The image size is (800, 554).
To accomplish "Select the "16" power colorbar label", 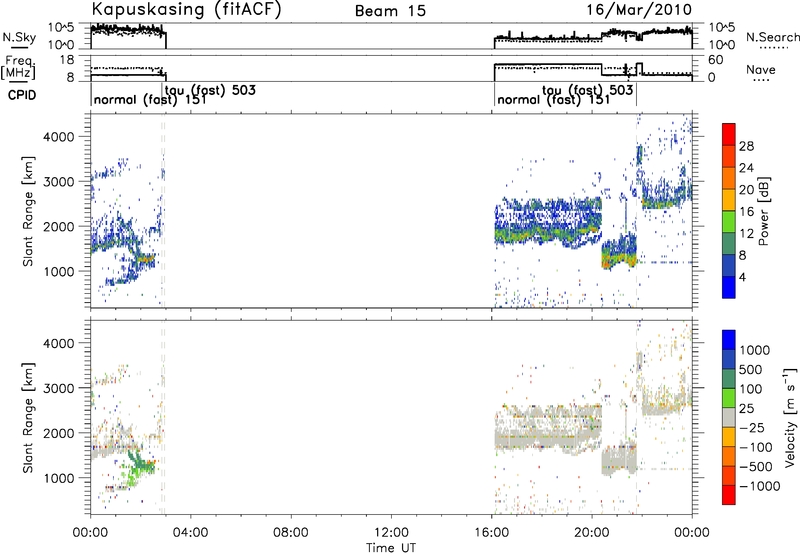I will (x=746, y=212).
